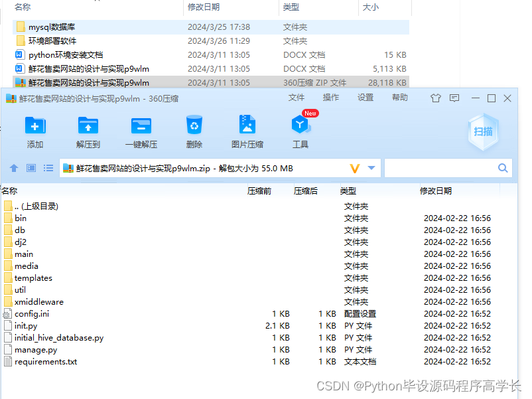
Task: Select the config.ini file icon
Action: point(7,314)
